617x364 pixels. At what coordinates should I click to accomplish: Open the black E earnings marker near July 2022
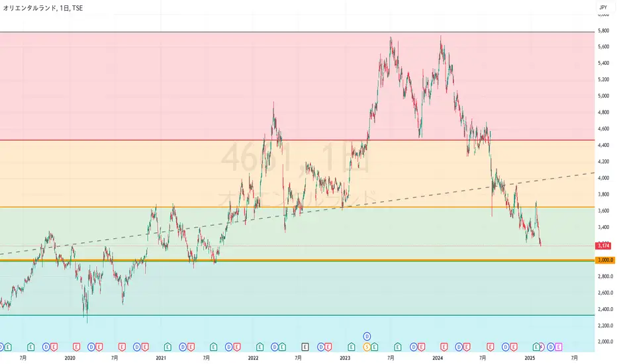(305, 347)
